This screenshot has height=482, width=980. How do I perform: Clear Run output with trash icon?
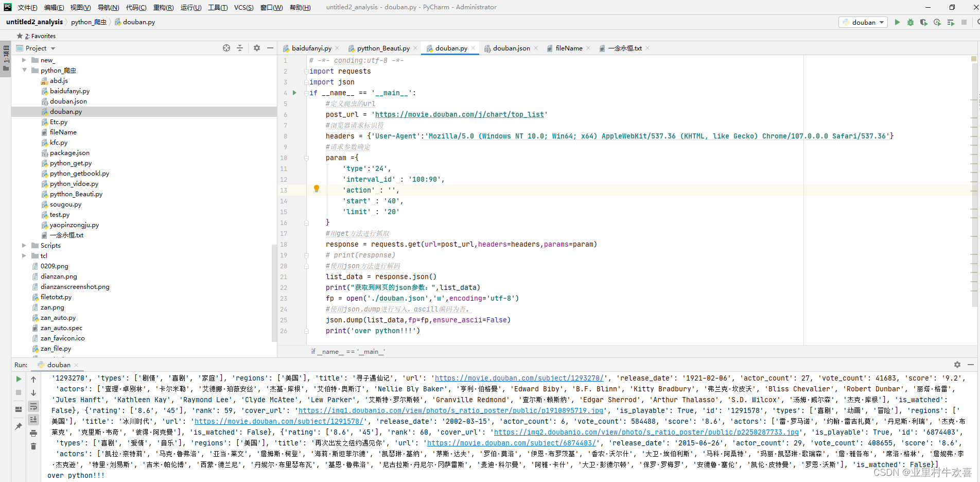coord(33,446)
